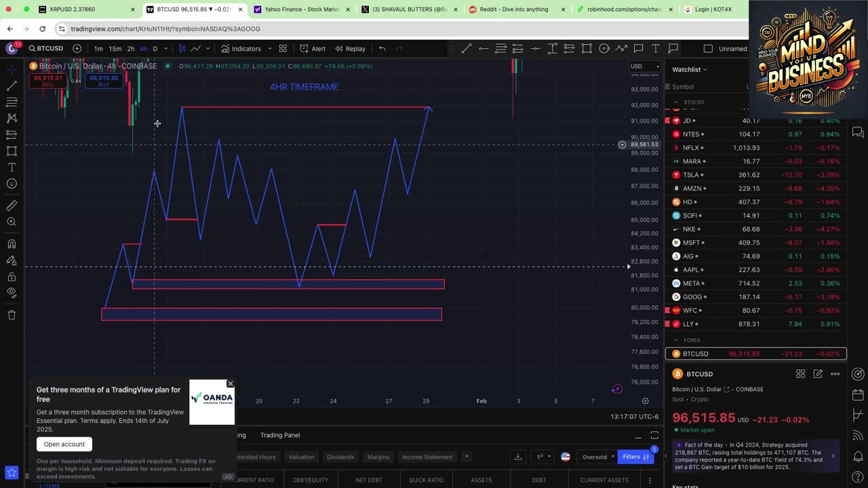Click the BTCUSD symbol search field

[46, 49]
